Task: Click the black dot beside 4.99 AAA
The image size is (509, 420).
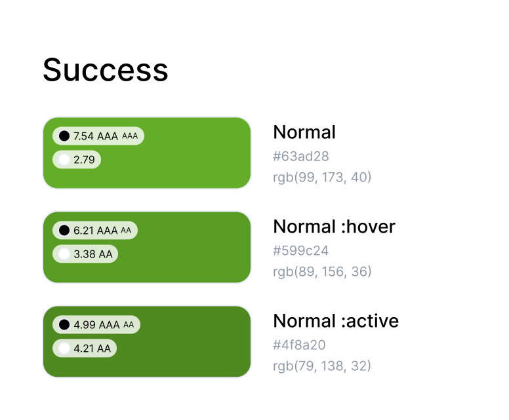Action: point(64,325)
